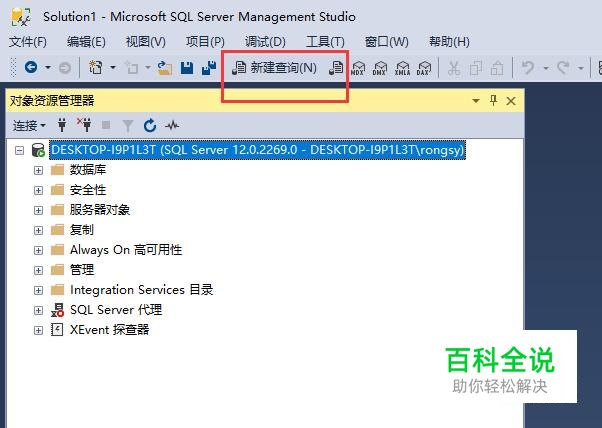Click the Cut scissors icon

pyautogui.click(x=454, y=68)
